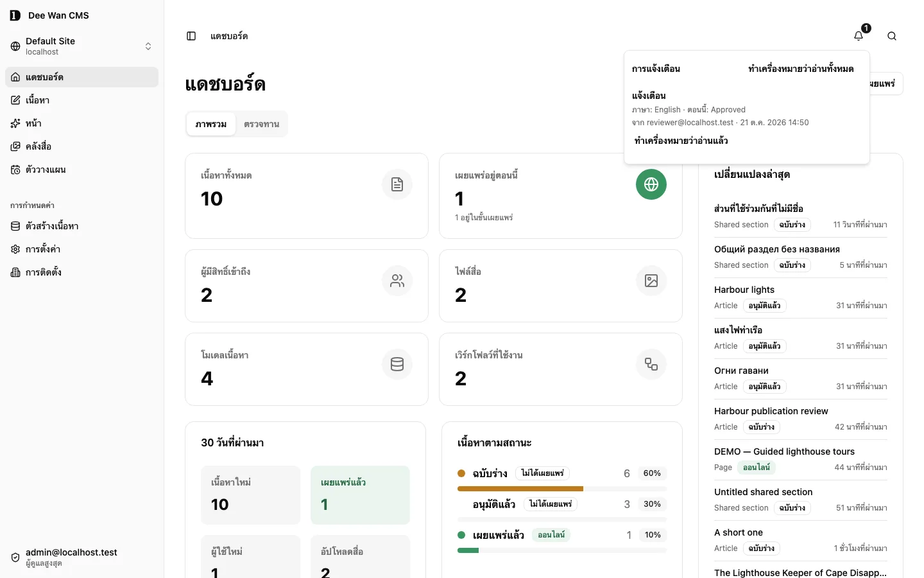Open Harbour publication review article
The height and width of the screenshot is (578, 924).
click(x=771, y=411)
